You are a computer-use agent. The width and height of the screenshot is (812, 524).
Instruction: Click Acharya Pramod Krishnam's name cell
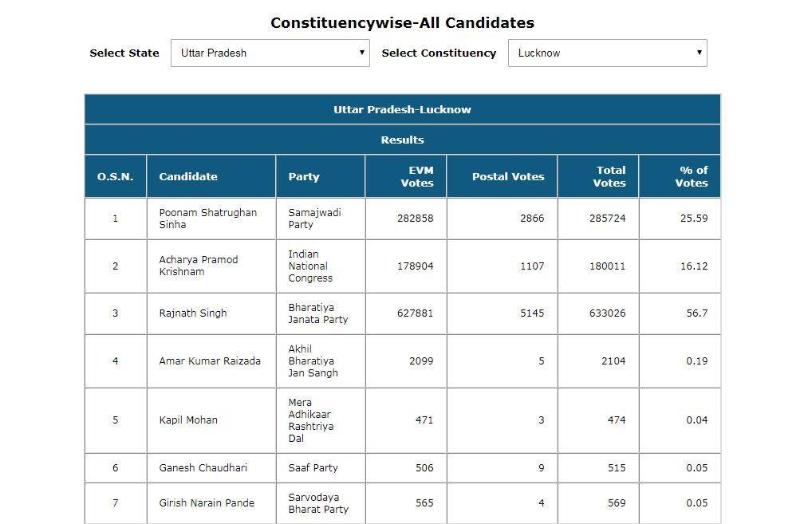click(199, 266)
